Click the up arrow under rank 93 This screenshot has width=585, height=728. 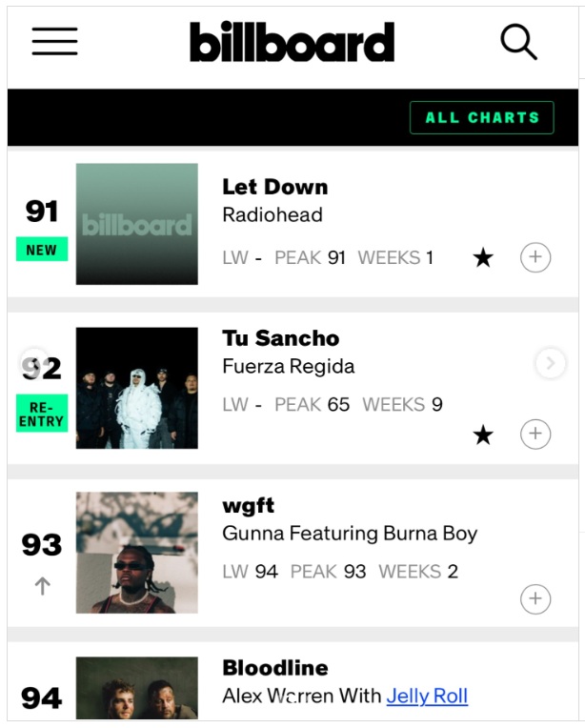(x=42, y=586)
